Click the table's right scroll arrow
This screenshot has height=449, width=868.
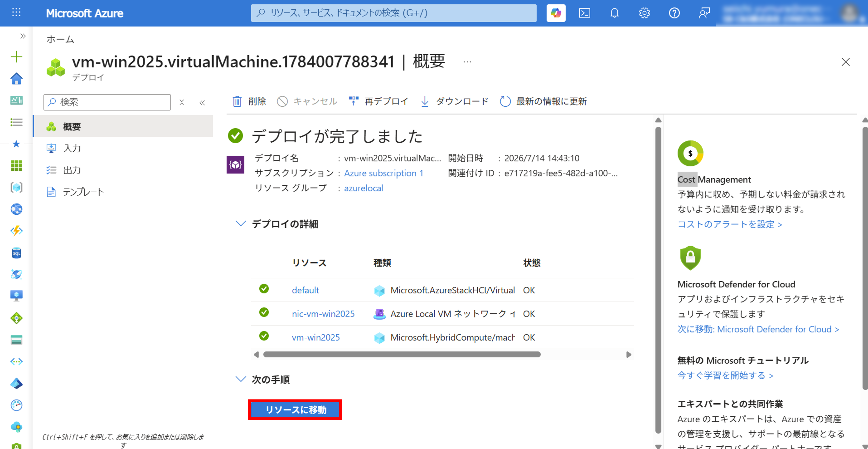point(629,355)
